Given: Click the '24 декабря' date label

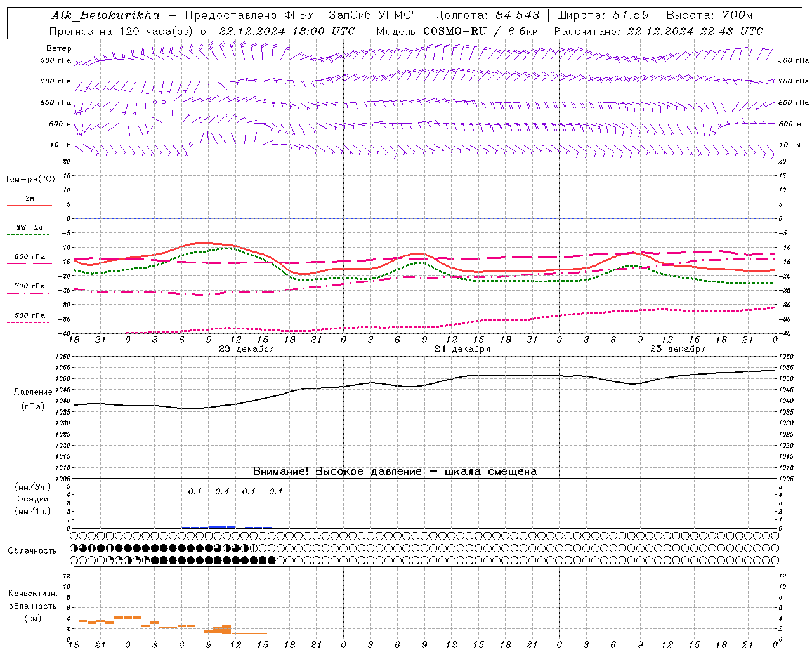Looking at the screenshot, I should coord(462,349).
